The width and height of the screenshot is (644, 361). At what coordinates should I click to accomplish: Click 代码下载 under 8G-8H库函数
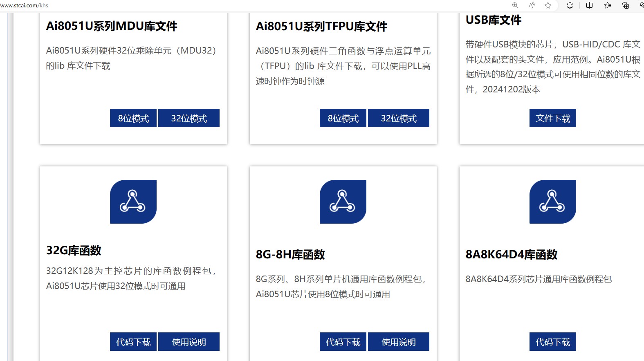pyautogui.click(x=343, y=342)
